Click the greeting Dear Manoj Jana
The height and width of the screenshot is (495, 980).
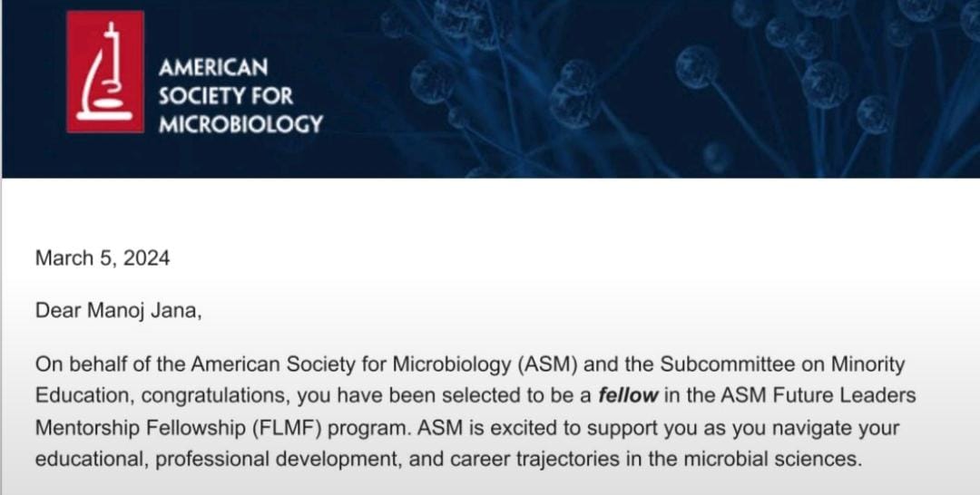(x=118, y=311)
